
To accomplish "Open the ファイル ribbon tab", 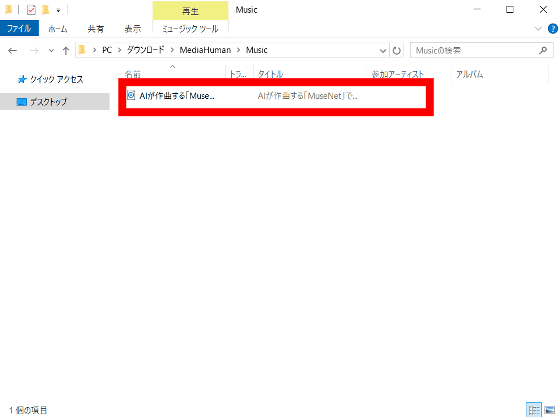I will point(19,29).
